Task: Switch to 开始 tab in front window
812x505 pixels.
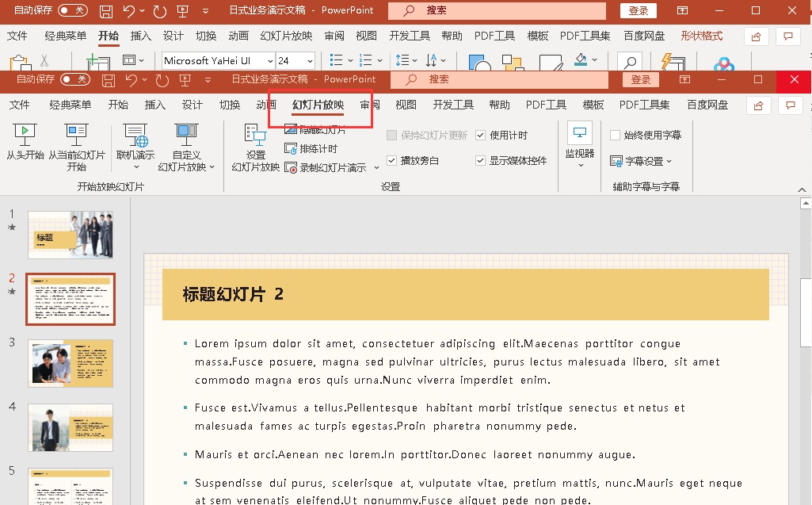Action: tap(118, 105)
